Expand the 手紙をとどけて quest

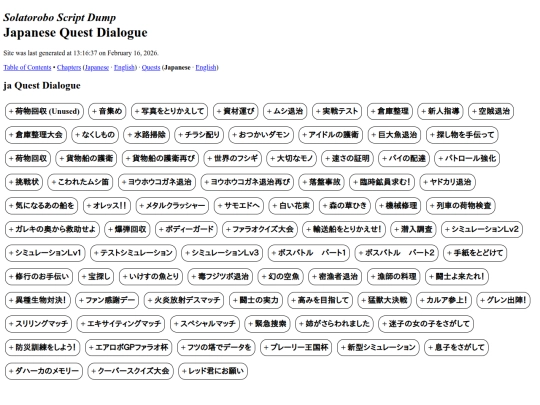[475, 253]
